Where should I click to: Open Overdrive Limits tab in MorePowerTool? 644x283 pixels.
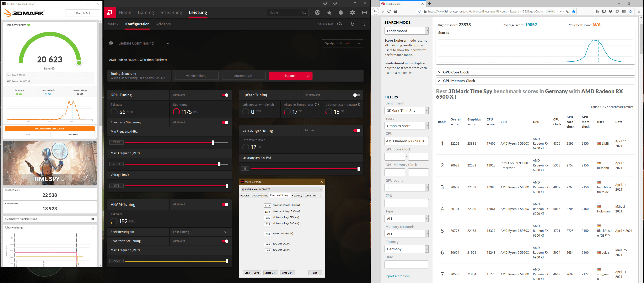pyautogui.click(x=260, y=196)
